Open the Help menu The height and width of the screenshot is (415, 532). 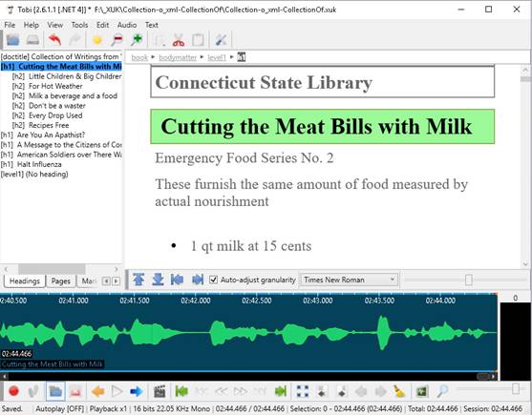point(32,25)
